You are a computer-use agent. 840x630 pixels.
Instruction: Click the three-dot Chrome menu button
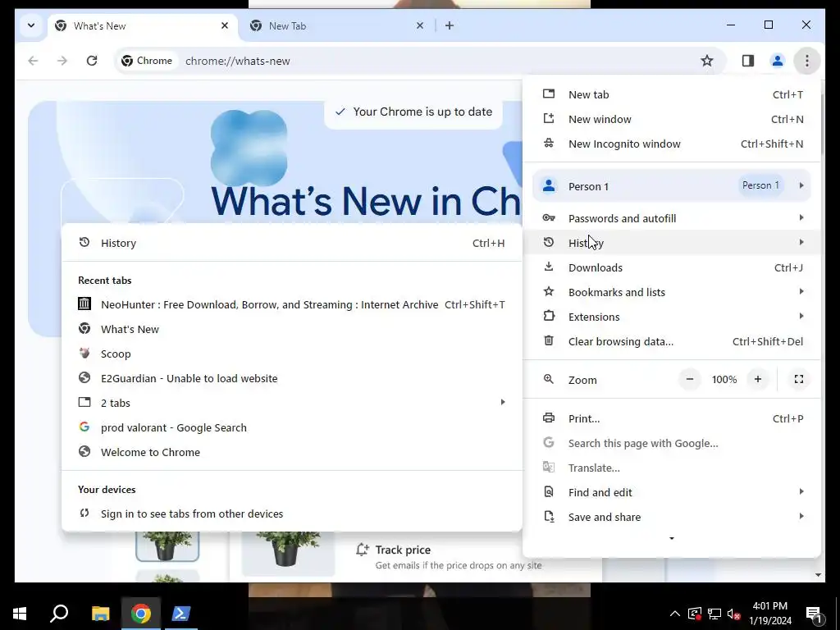point(807,61)
